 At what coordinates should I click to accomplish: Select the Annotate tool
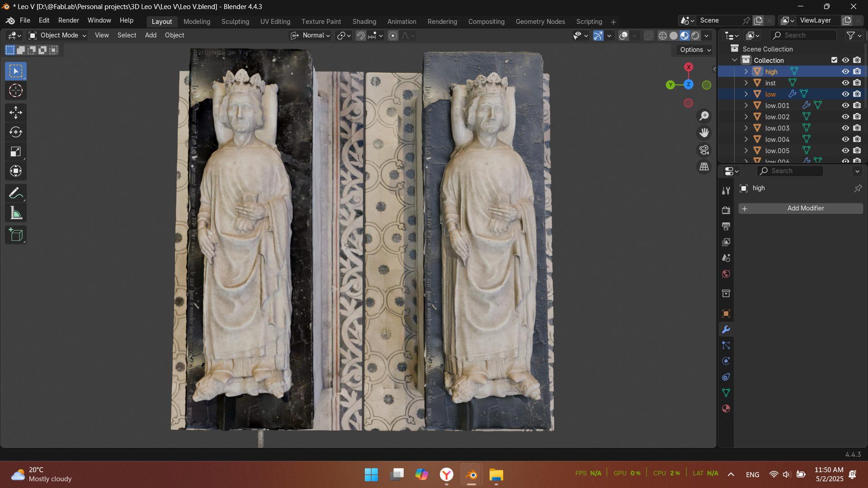16,193
